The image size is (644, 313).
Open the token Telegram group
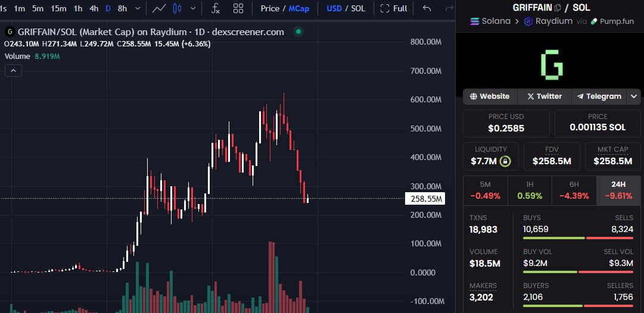pos(599,96)
